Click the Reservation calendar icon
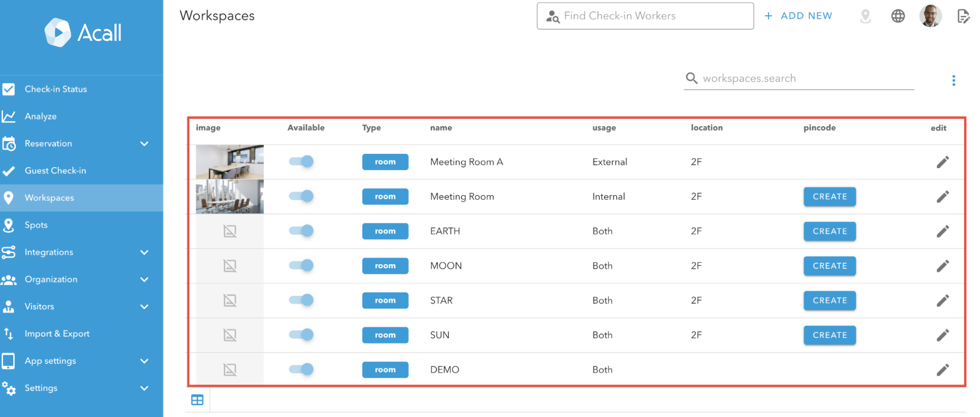Viewport: 980px width, 417px height. (x=9, y=144)
